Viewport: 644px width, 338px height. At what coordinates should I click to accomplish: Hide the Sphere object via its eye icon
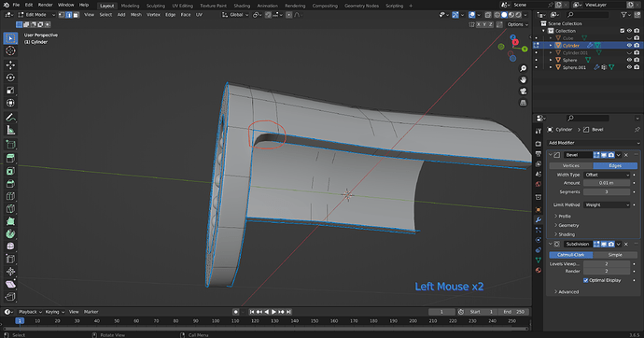(x=629, y=60)
